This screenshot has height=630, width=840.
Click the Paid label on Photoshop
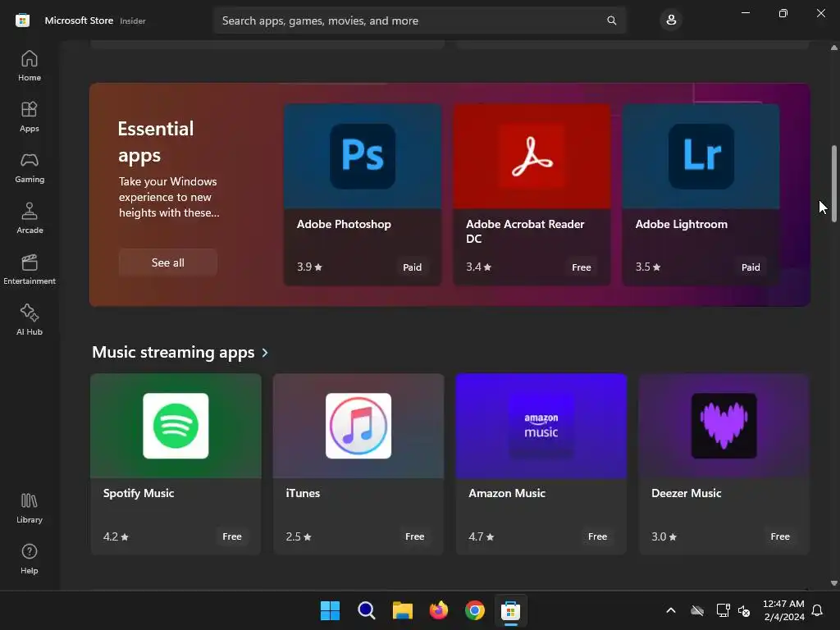click(x=412, y=267)
